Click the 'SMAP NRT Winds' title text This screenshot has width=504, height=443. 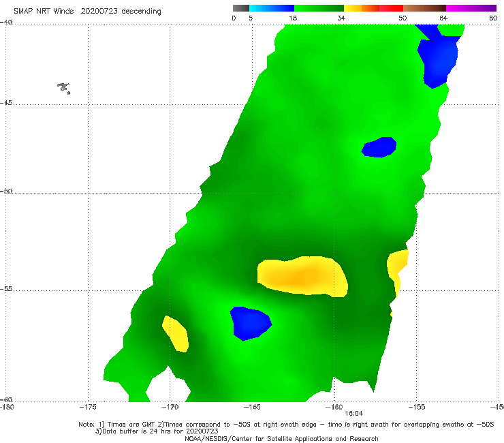pyautogui.click(x=44, y=11)
